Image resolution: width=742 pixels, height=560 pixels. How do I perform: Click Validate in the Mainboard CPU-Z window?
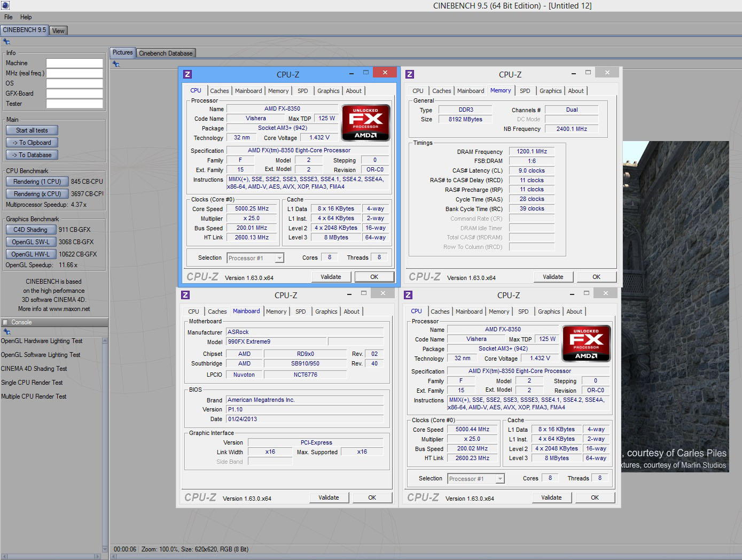coord(329,497)
